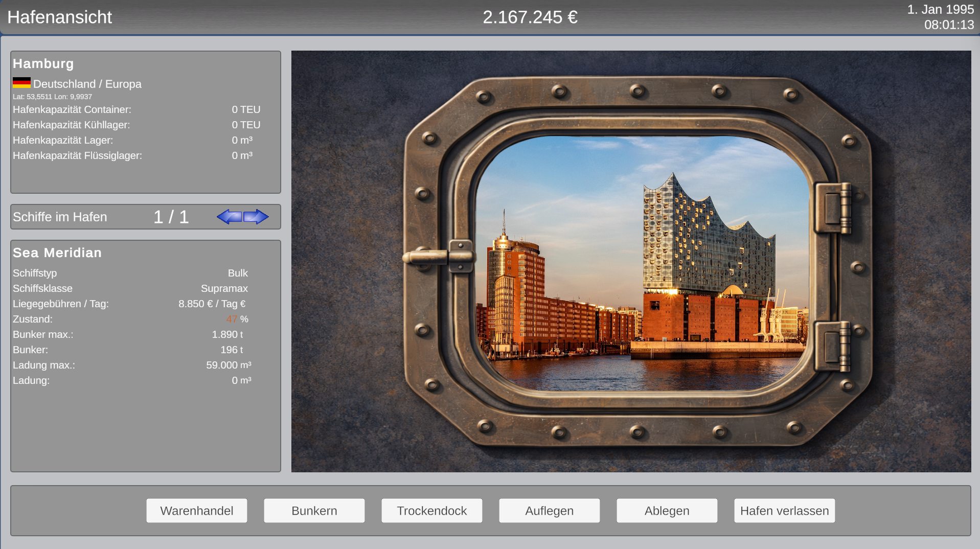The image size is (980, 549).
Task: Click the German flag icon
Action: pyautogui.click(x=21, y=83)
